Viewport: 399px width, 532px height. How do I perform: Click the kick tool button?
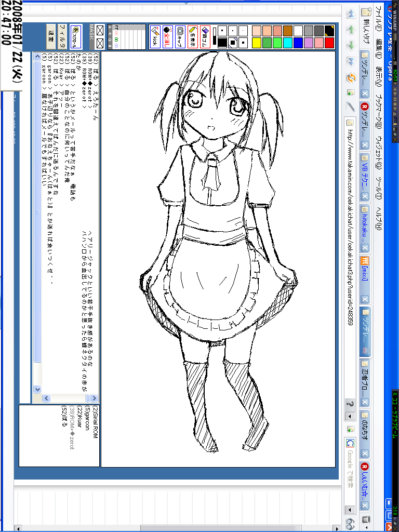(155, 36)
